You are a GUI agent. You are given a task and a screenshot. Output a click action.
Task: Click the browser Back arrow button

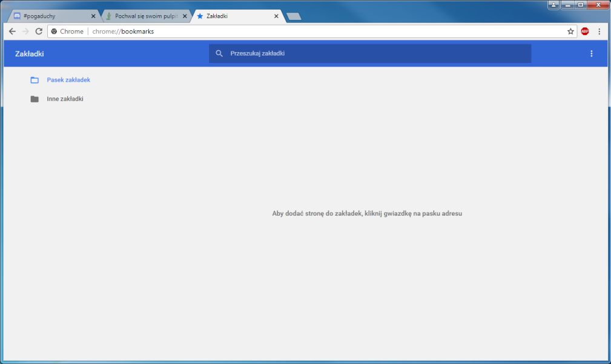[12, 31]
